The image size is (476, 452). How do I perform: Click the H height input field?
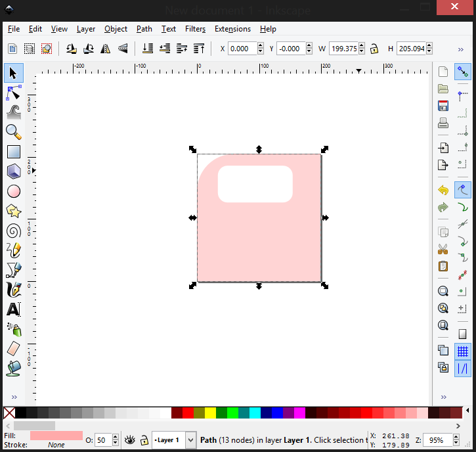pyautogui.click(x=412, y=49)
